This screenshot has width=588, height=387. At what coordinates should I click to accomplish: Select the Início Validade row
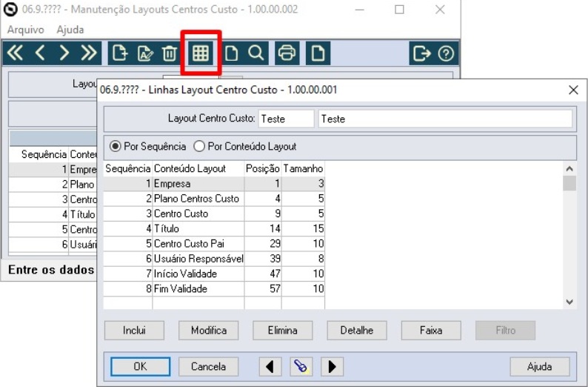click(x=214, y=274)
